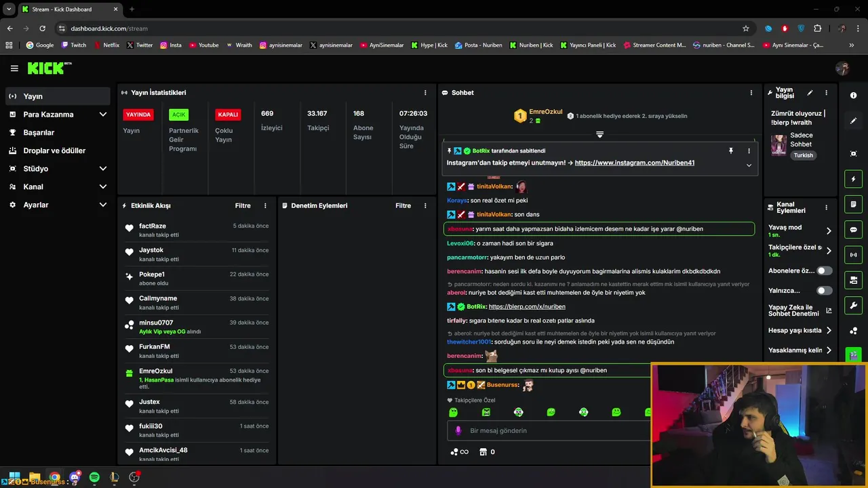
Task: Open the shop icon below chat input
Action: (x=483, y=452)
